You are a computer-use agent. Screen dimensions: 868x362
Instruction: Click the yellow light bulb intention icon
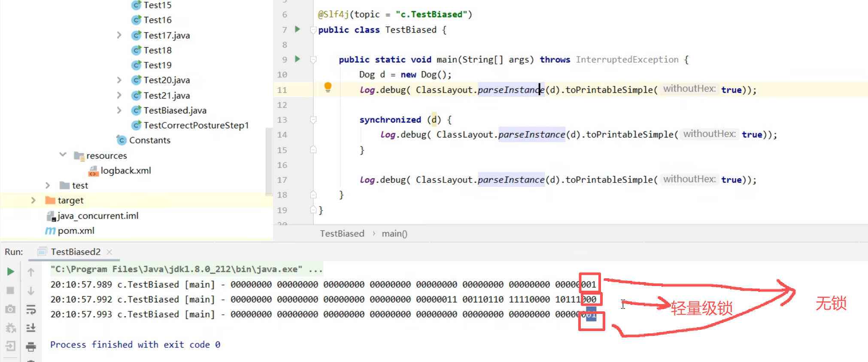[328, 88]
